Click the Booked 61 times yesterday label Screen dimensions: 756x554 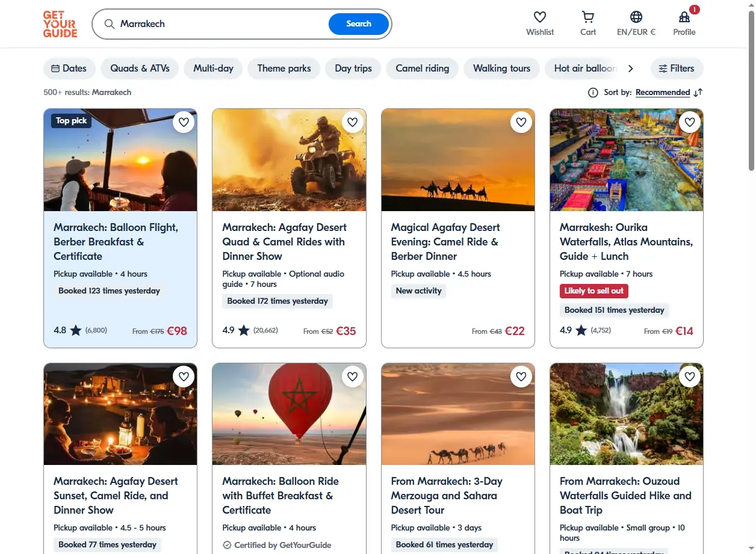tap(444, 545)
